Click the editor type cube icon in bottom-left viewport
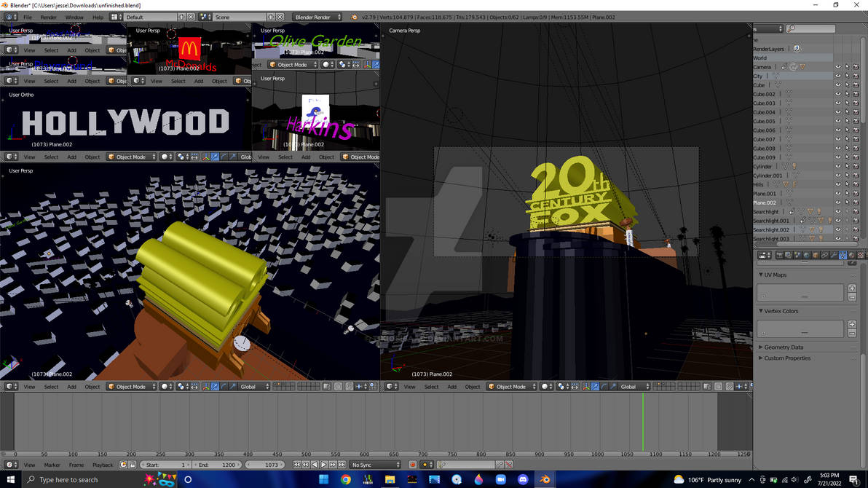868x488 pixels. coord(10,387)
